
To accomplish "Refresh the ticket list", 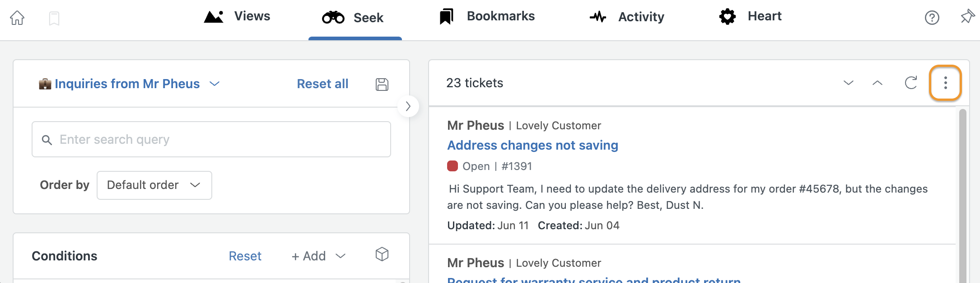I will [911, 83].
